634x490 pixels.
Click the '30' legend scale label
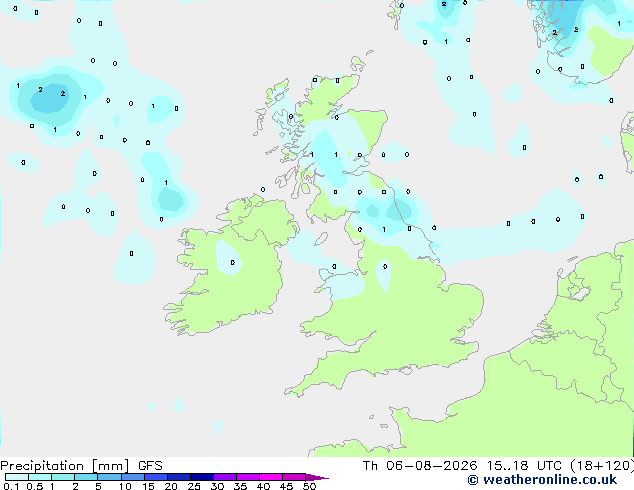[218, 486]
